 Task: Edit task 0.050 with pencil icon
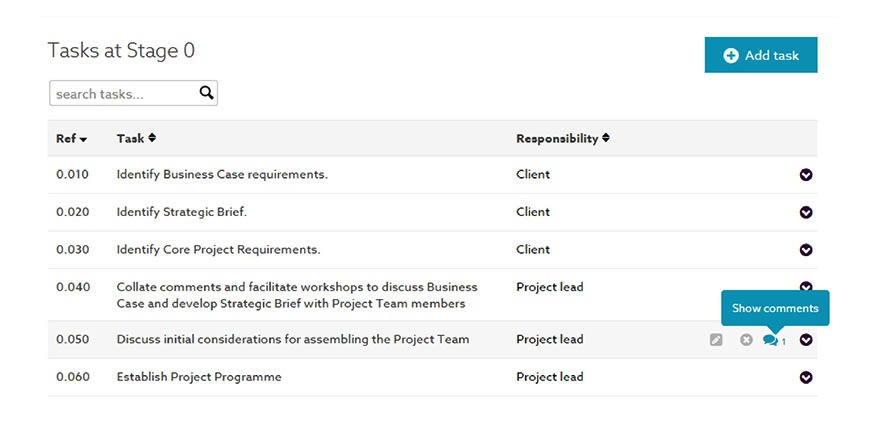716,340
